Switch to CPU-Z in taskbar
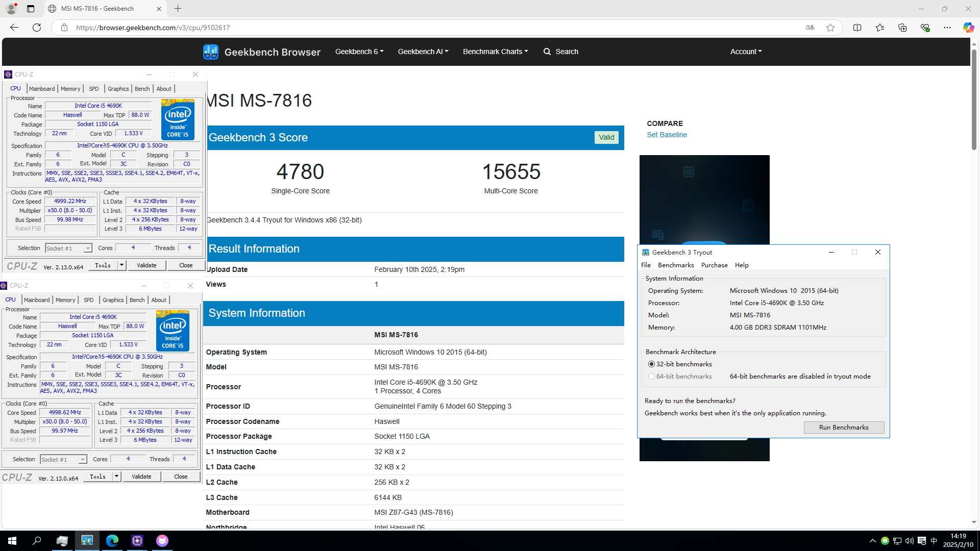 (137, 541)
